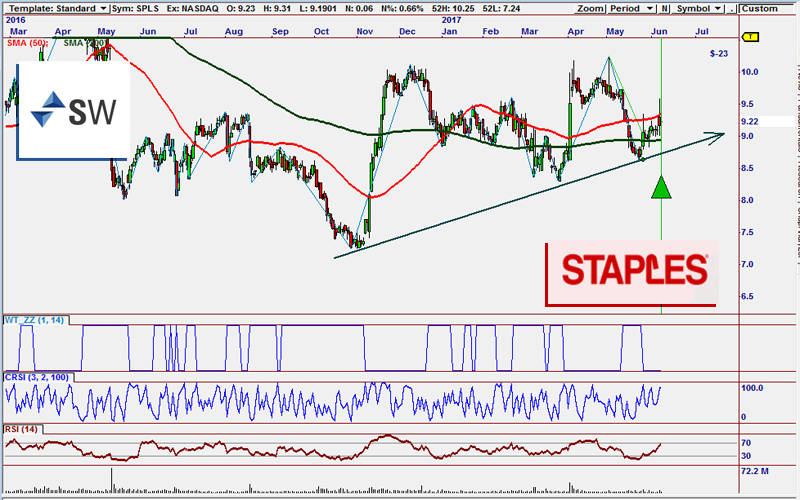
Task: Click the yellow T tag icon
Action: pos(751,37)
